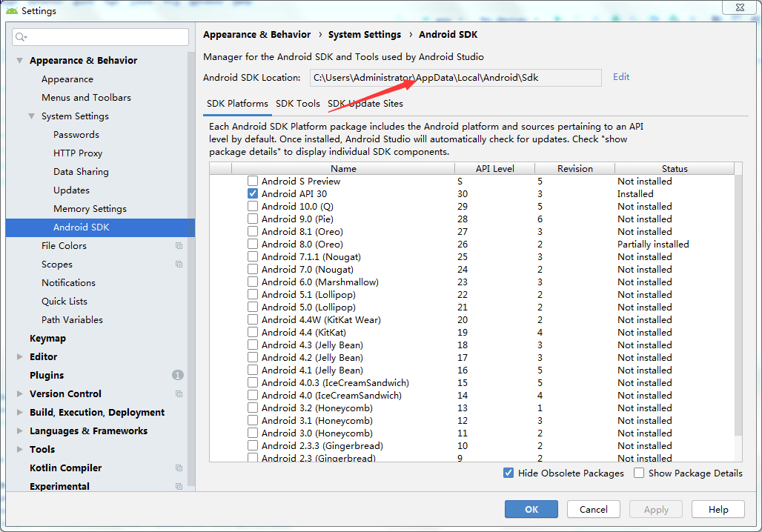Click the search magnifier icon in settings
The width and height of the screenshot is (762, 532).
pyautogui.click(x=21, y=37)
